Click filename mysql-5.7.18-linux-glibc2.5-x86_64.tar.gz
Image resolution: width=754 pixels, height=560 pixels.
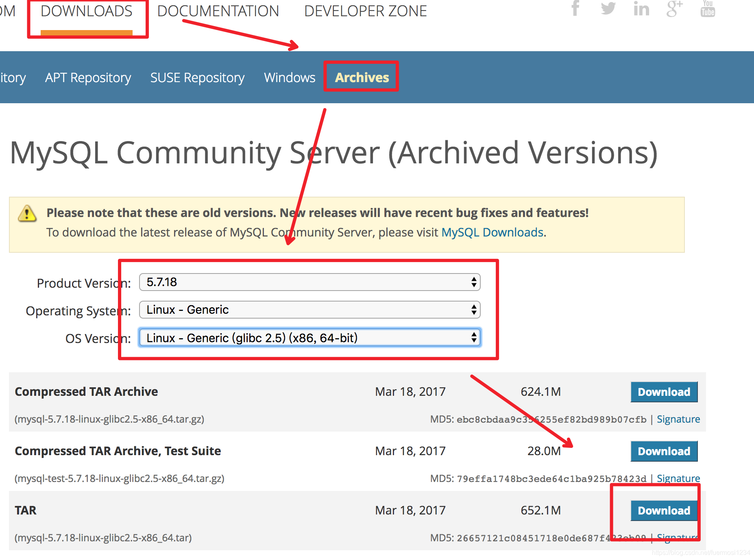(x=109, y=419)
